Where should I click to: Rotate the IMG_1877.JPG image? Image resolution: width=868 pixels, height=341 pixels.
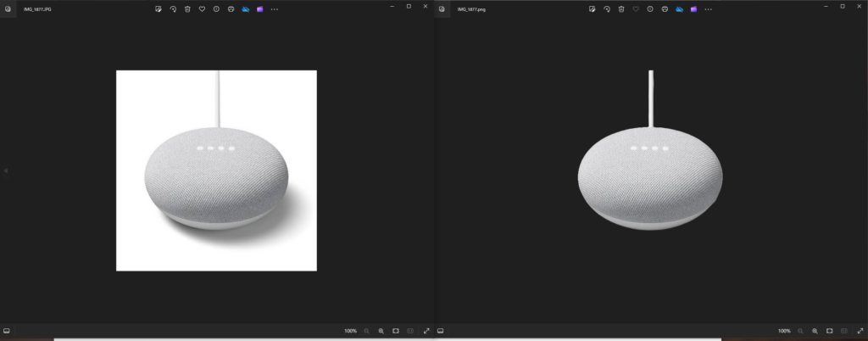tap(173, 8)
